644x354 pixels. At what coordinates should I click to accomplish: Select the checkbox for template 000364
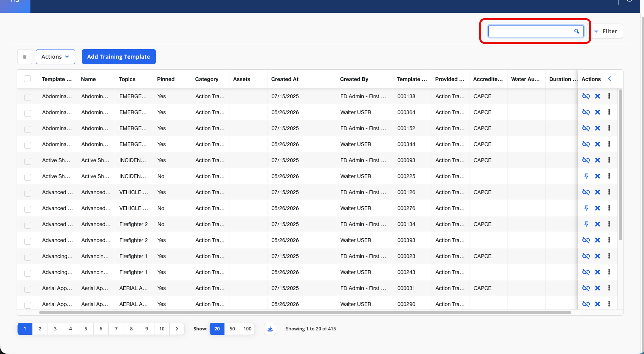click(28, 113)
